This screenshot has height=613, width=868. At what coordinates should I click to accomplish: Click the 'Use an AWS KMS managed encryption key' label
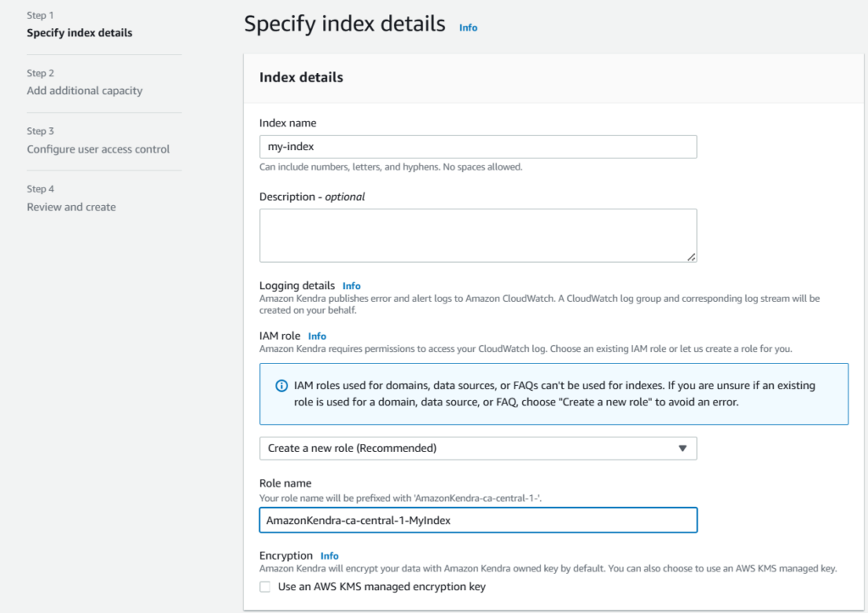tap(381, 587)
